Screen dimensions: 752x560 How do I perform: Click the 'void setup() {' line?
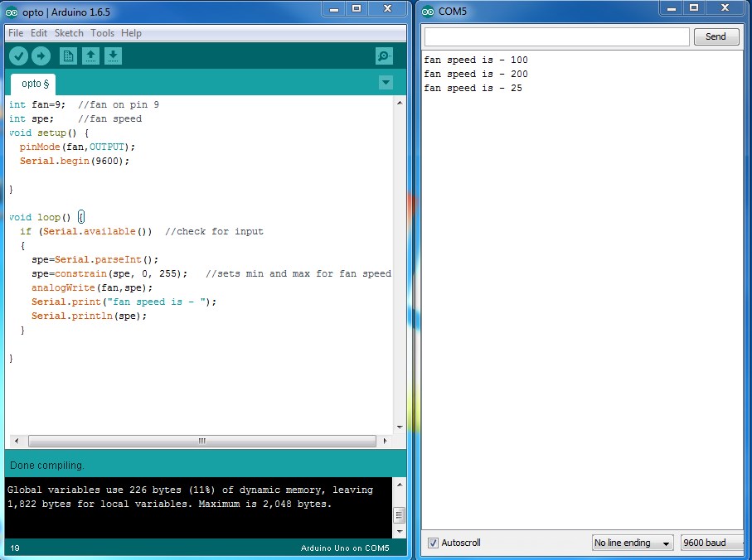pos(49,133)
